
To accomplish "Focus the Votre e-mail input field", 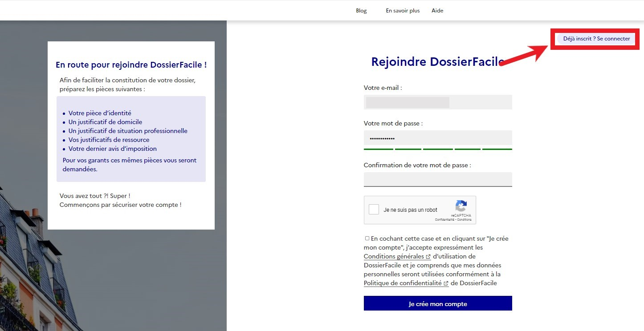I will tap(438, 102).
